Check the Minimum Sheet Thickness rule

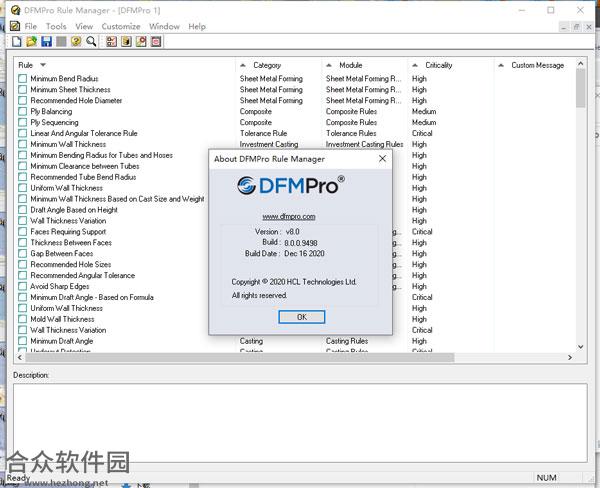click(23, 90)
